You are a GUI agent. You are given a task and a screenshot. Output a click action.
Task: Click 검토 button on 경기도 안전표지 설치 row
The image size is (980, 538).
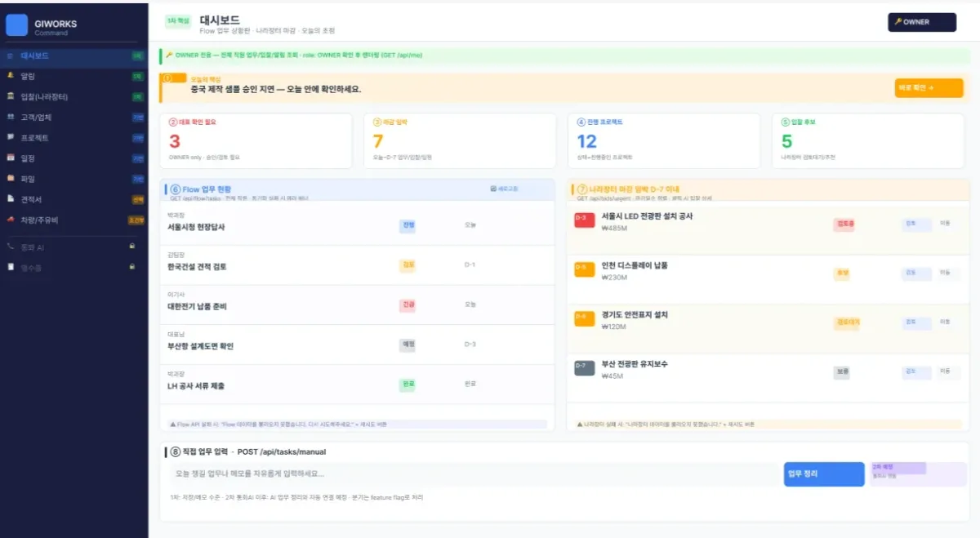(x=915, y=322)
